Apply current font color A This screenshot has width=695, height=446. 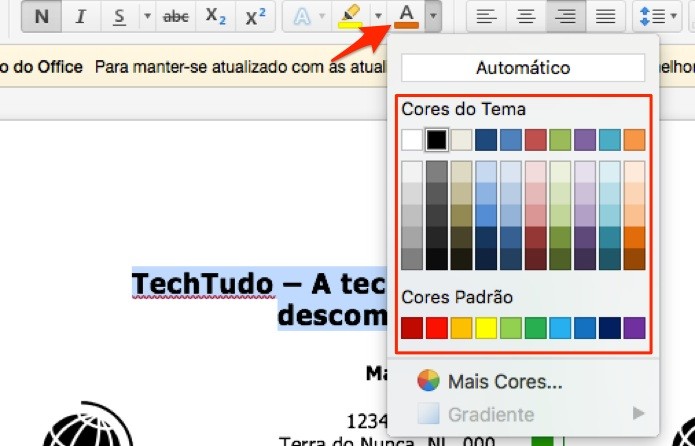406,16
